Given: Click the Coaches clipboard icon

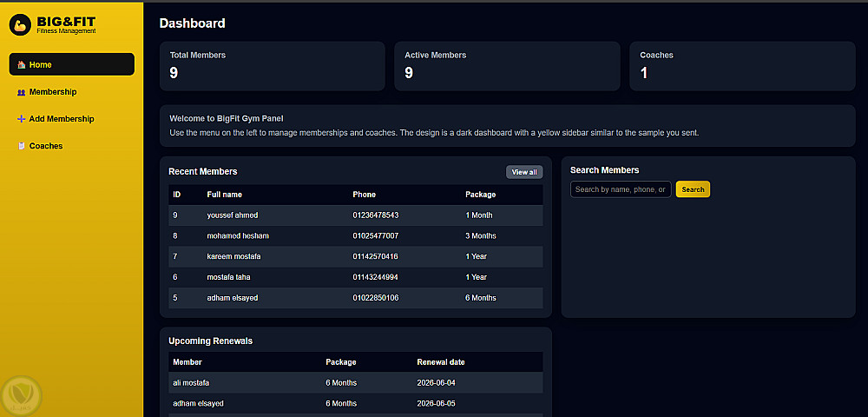Looking at the screenshot, I should 21,146.
